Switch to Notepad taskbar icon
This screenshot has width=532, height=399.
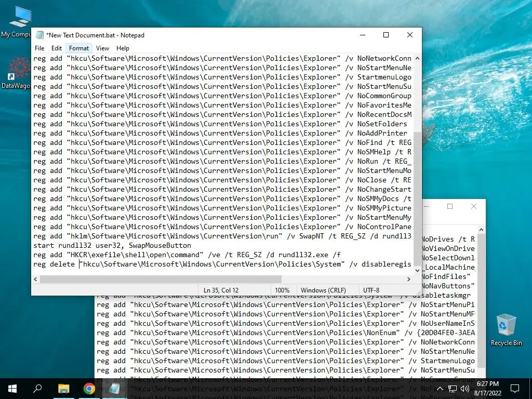pyautogui.click(x=114, y=389)
